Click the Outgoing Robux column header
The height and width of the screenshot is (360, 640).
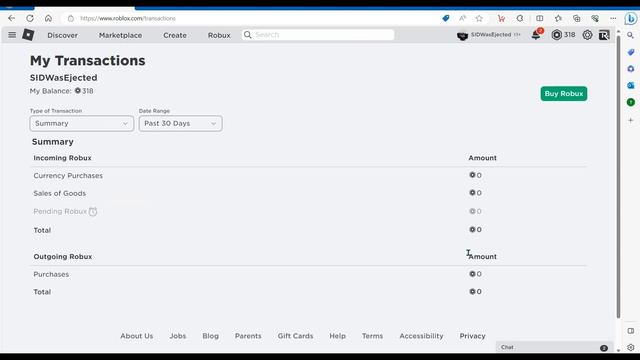[x=63, y=257]
